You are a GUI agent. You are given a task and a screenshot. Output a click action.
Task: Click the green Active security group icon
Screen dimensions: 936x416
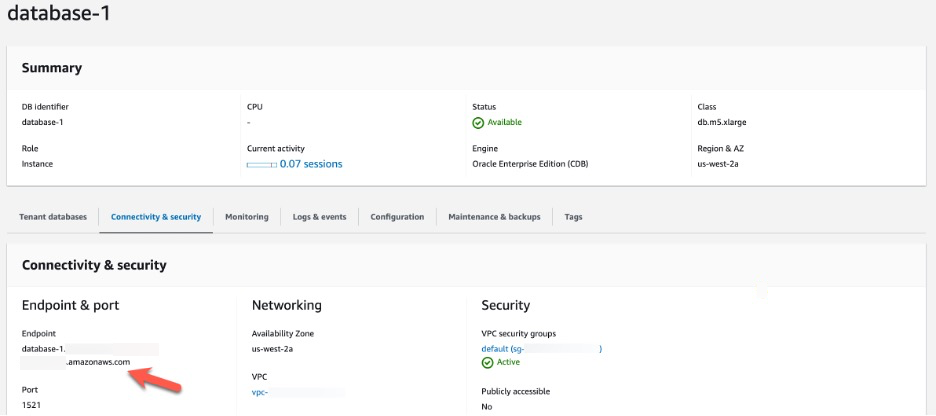[x=488, y=362]
